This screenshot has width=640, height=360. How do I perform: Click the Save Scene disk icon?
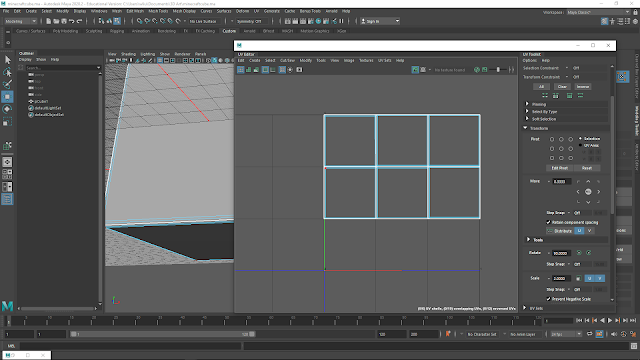point(64,21)
